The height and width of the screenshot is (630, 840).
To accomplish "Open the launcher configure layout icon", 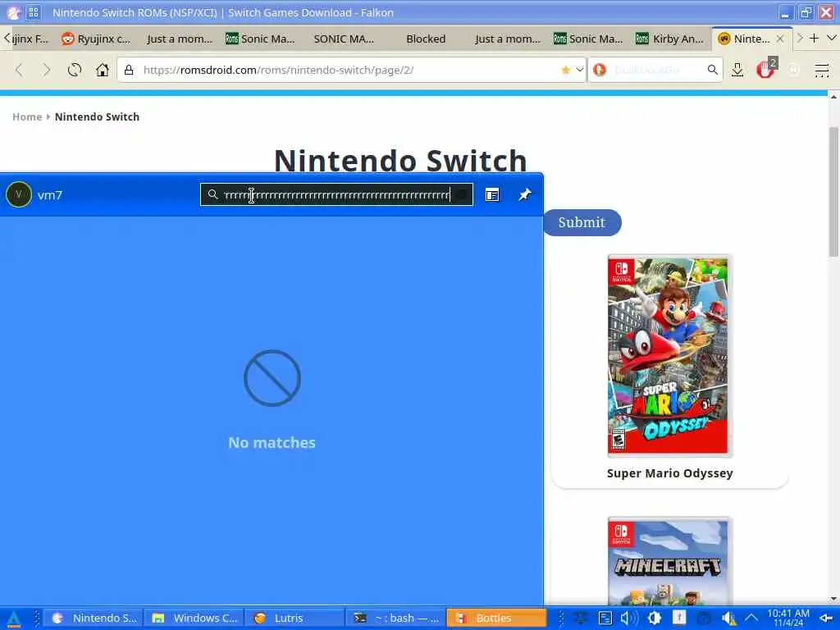I will (x=492, y=195).
